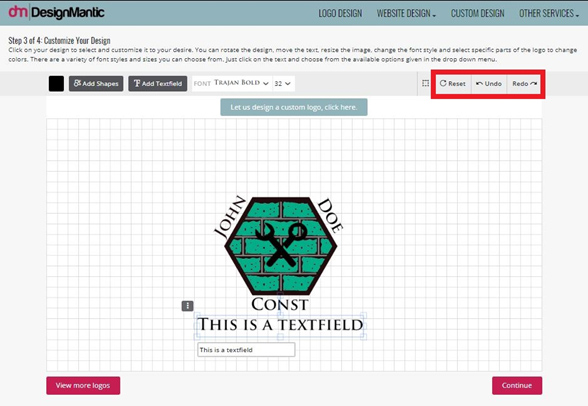Click 'Let us design a custom logo' banner
The height and width of the screenshot is (406, 588).
(294, 107)
